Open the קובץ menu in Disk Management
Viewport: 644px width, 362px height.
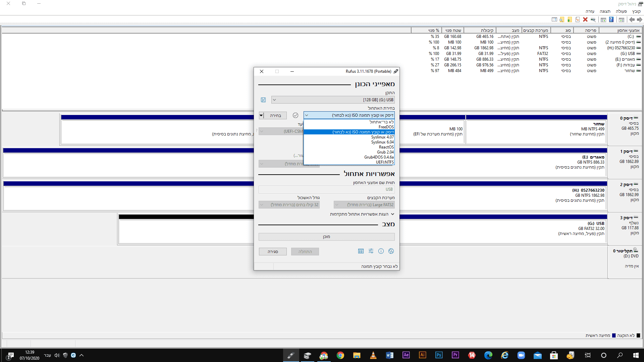[x=636, y=11]
